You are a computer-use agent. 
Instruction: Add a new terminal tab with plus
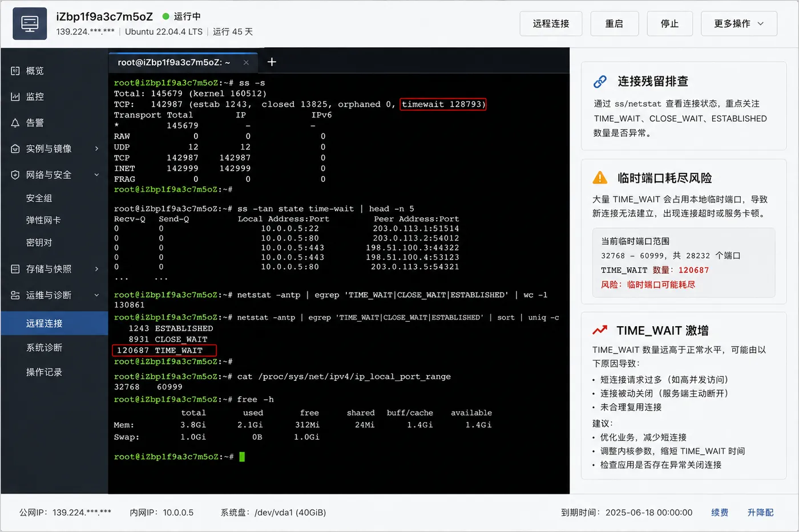tap(272, 62)
